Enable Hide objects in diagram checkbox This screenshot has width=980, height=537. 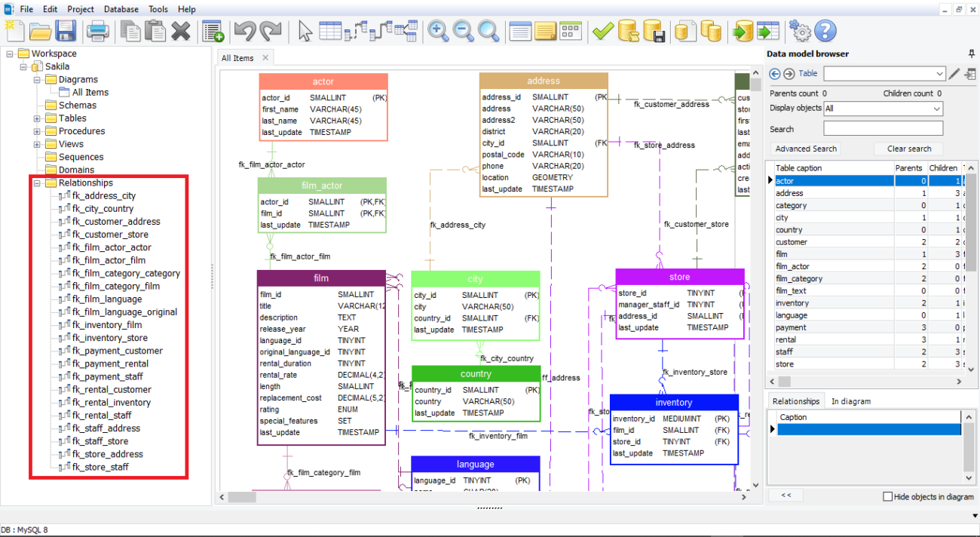pyautogui.click(x=887, y=496)
